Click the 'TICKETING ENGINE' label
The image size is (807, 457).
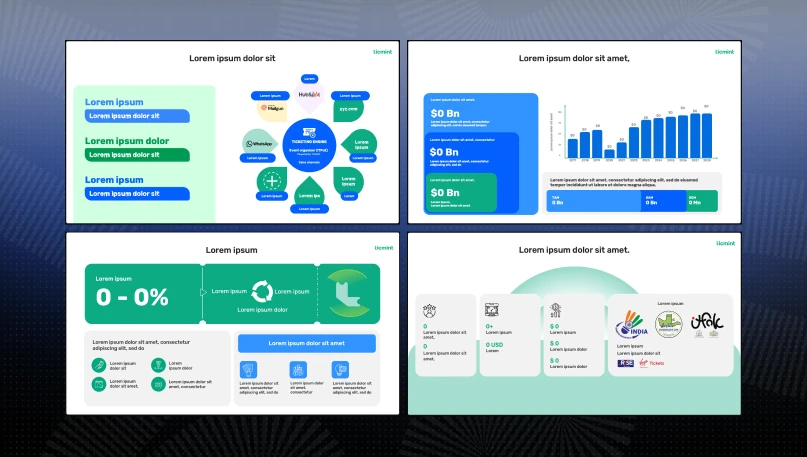tap(309, 142)
